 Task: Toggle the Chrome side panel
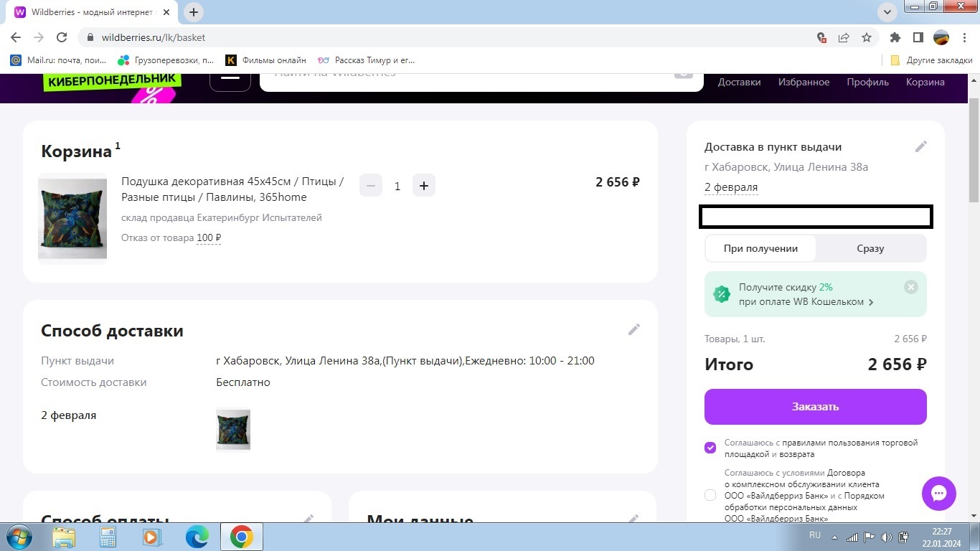click(x=918, y=37)
